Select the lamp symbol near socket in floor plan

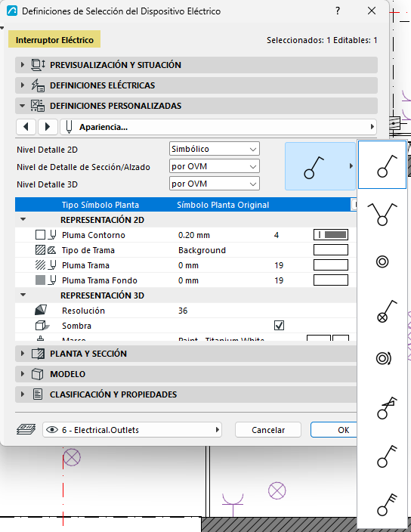tap(277, 490)
